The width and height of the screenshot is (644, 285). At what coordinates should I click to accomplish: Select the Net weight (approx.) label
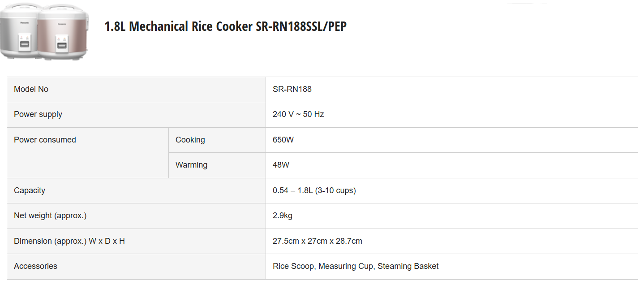[50, 216]
